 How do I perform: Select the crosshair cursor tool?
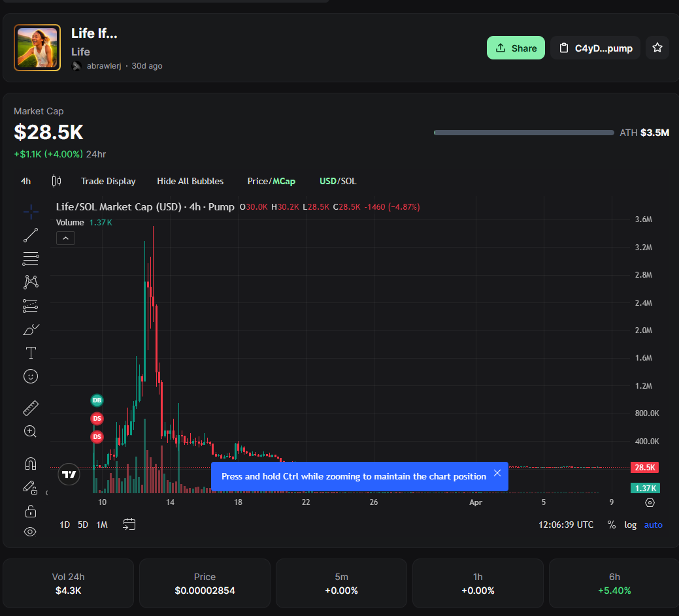(31, 210)
